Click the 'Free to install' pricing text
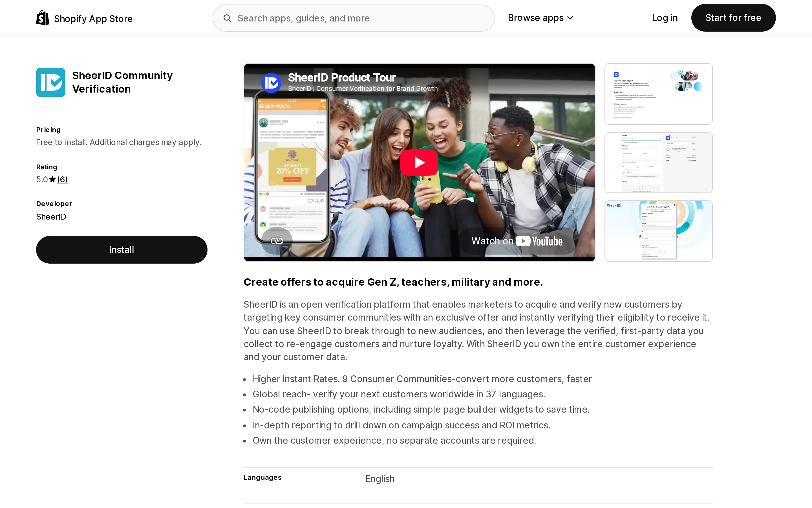This screenshot has width=812, height=508. [119, 142]
